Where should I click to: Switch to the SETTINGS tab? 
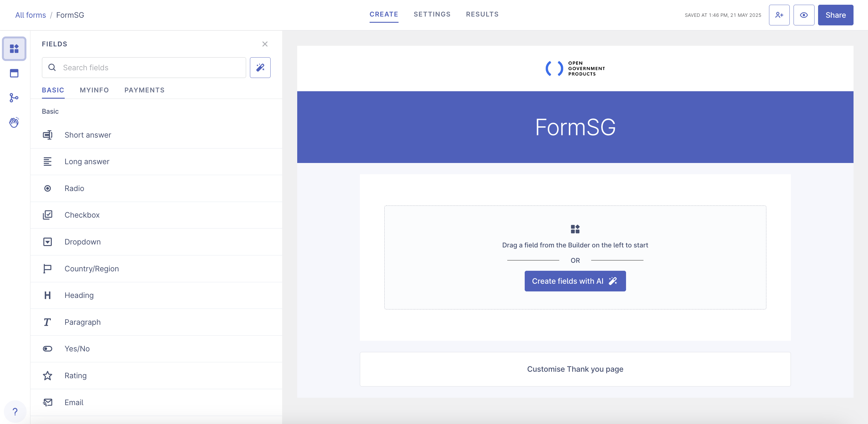click(432, 14)
